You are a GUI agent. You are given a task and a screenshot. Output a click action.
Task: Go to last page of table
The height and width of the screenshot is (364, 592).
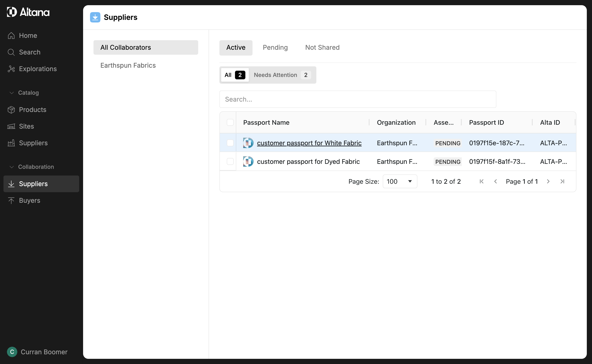pos(562,181)
